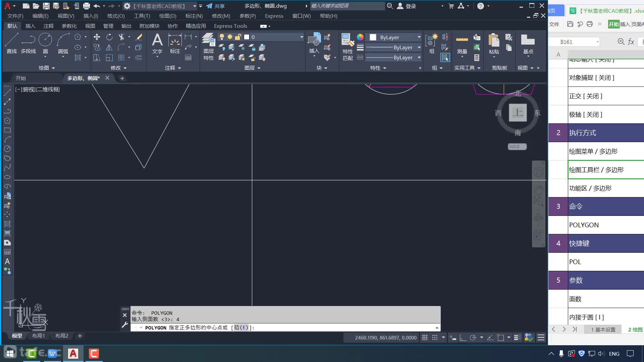The width and height of the screenshot is (644, 362).
Task: Click the Quick Calculator icon in Utilities
Action: point(477,58)
